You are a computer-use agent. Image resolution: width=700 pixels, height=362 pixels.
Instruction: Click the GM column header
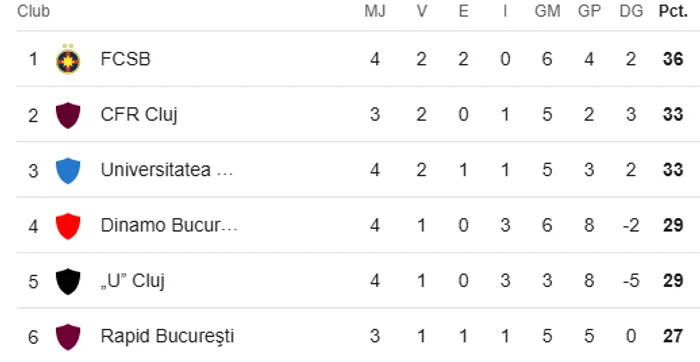click(547, 12)
